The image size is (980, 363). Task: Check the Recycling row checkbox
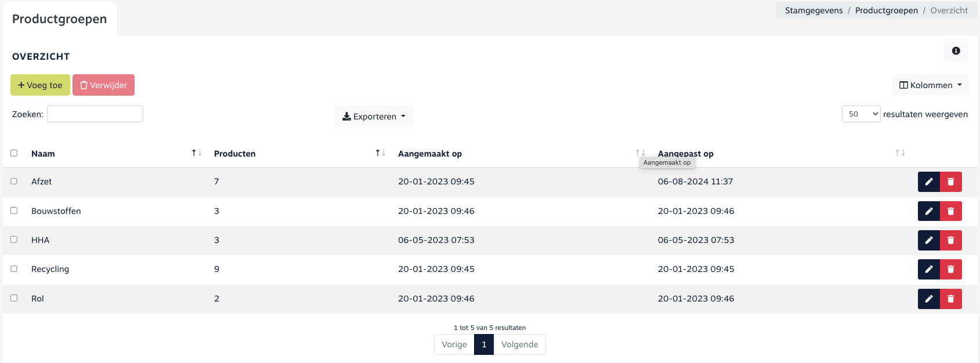click(x=14, y=269)
